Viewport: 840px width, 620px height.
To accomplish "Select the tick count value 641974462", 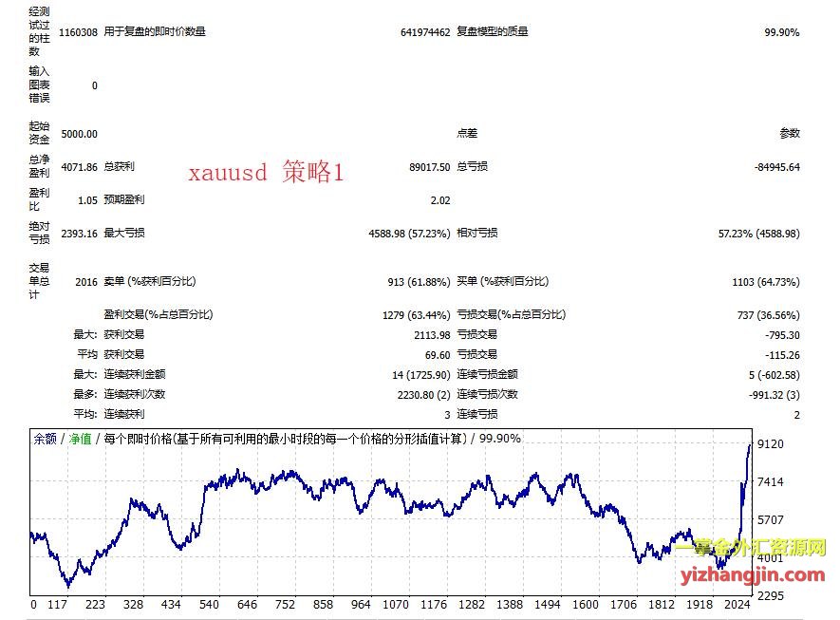I will click(x=425, y=31).
